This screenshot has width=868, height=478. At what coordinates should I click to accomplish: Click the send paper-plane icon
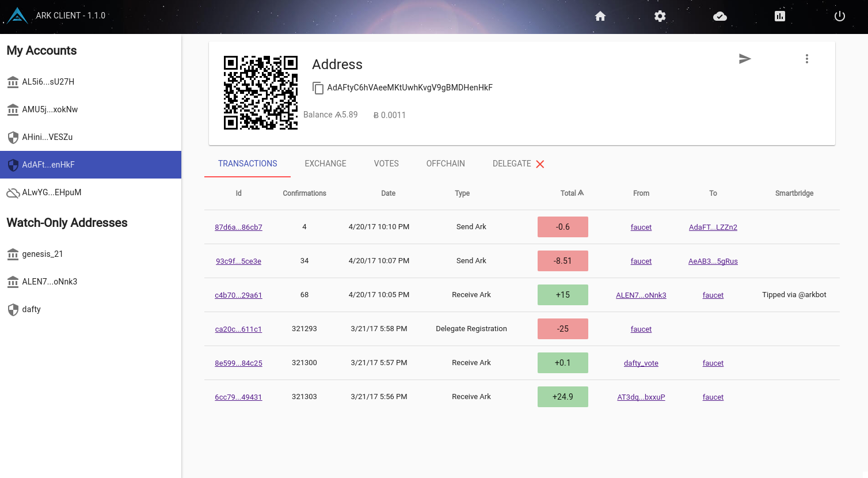[x=745, y=59]
